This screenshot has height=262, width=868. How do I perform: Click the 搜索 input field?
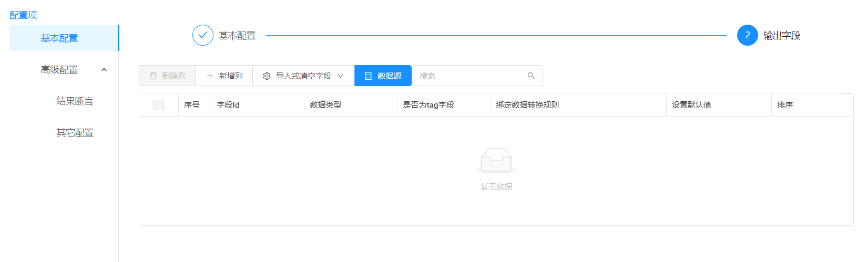[x=468, y=76]
